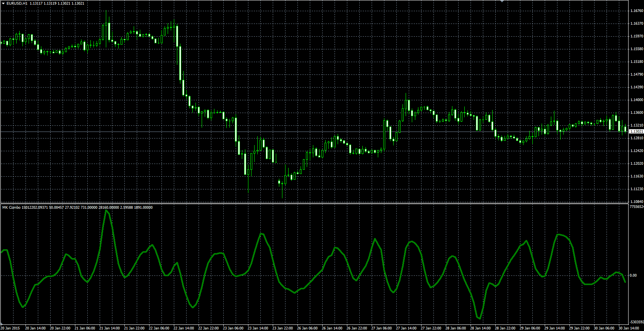Image resolution: width=644 pixels, height=331 pixels.
Task: Click the 28 Jan 14:00 time label
Action: tap(480, 328)
